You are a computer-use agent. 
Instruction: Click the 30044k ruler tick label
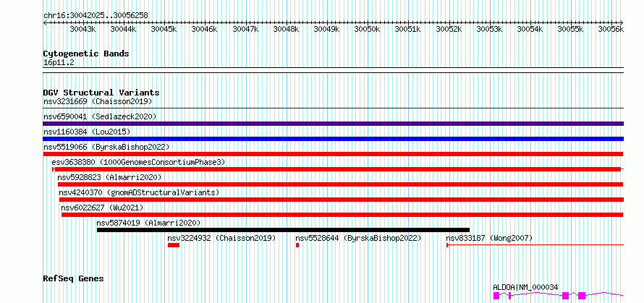pyautogui.click(x=124, y=29)
